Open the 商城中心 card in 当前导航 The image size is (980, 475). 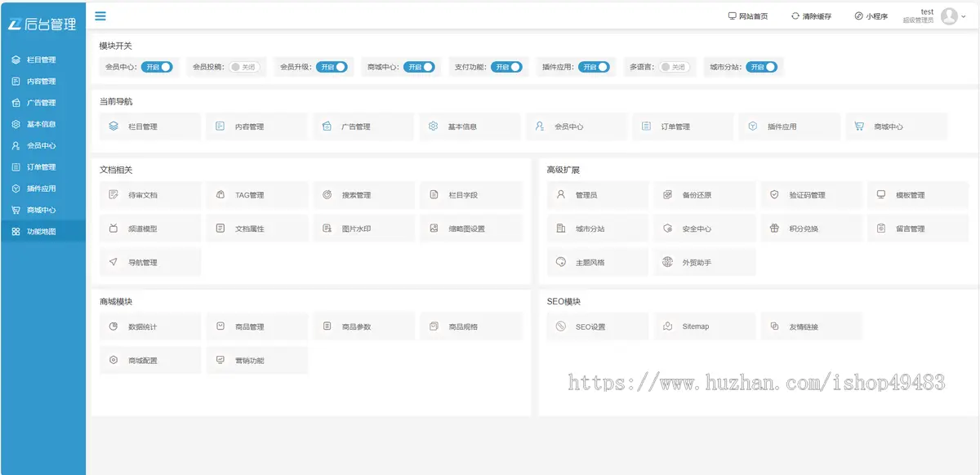(x=896, y=127)
